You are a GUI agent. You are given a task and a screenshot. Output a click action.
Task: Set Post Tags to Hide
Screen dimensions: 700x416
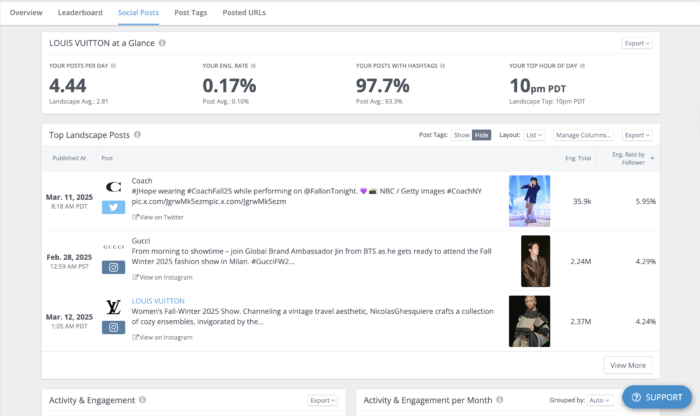481,135
